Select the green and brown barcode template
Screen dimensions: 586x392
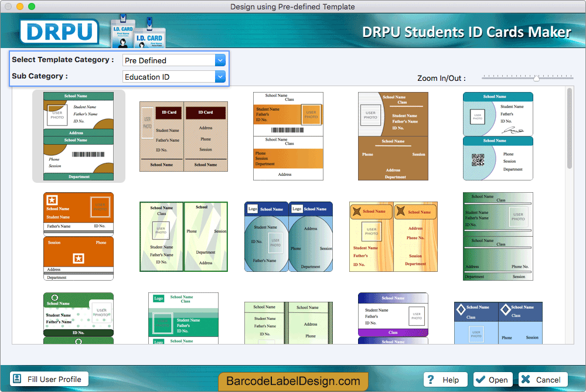pos(79,137)
